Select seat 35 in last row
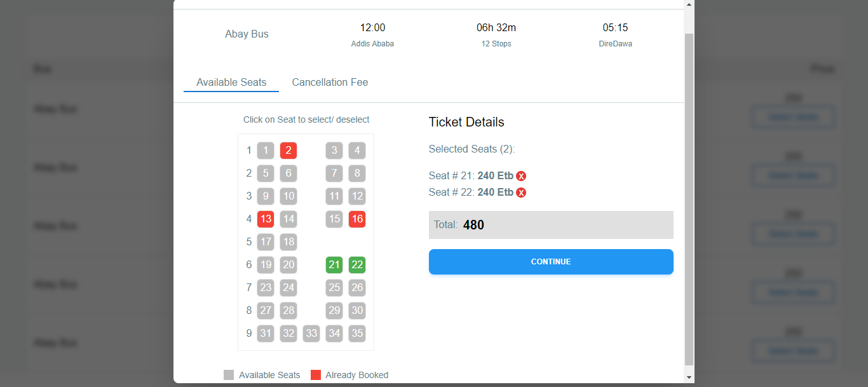 click(x=357, y=334)
